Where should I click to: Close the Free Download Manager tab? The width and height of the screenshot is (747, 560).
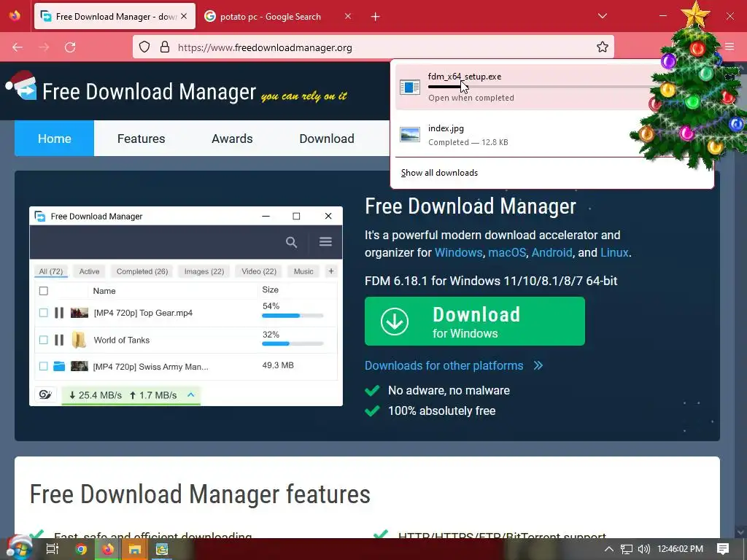click(x=184, y=16)
